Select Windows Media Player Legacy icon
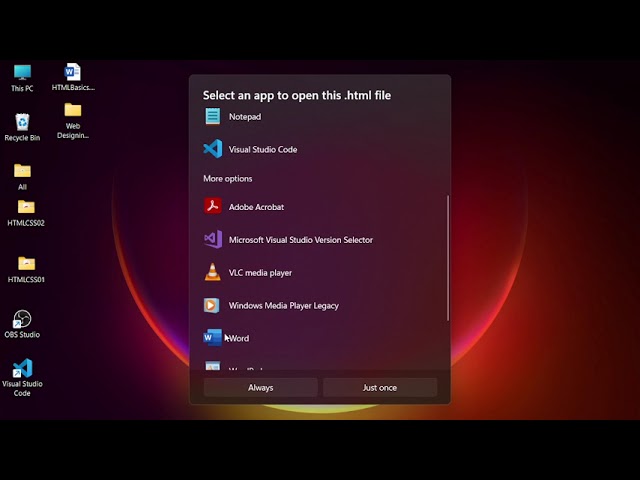 212,305
